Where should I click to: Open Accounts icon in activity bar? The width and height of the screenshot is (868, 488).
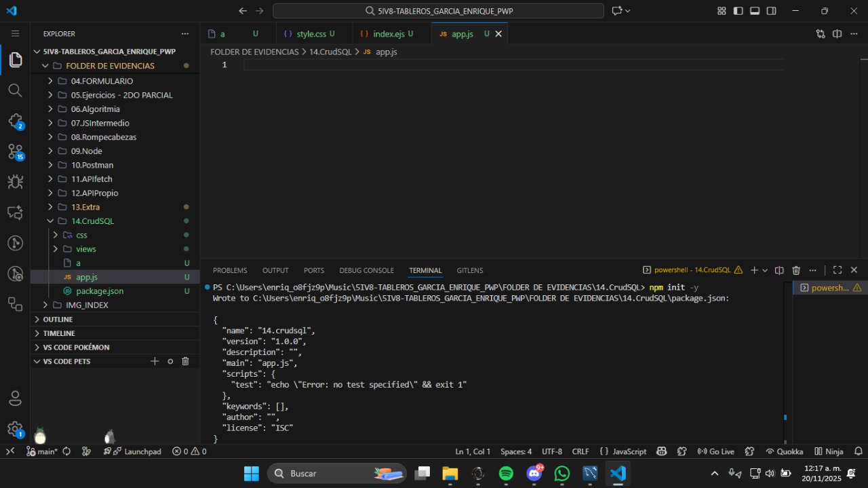coord(15,398)
